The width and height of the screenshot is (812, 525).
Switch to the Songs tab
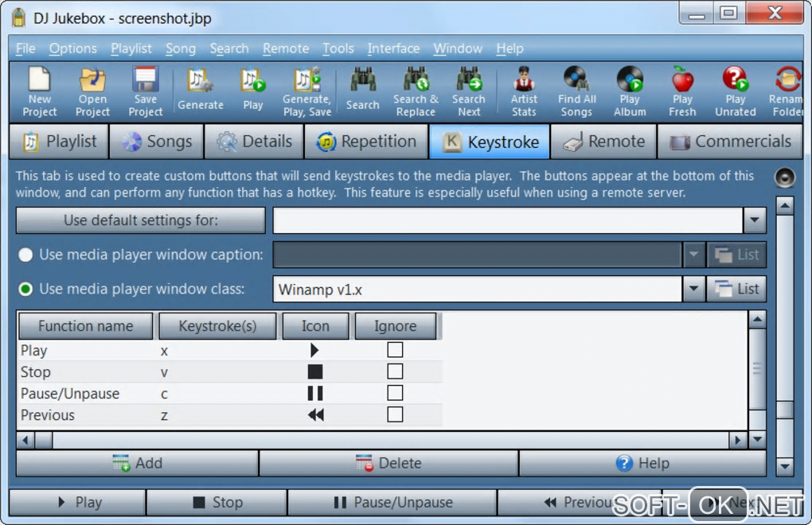[x=157, y=142]
